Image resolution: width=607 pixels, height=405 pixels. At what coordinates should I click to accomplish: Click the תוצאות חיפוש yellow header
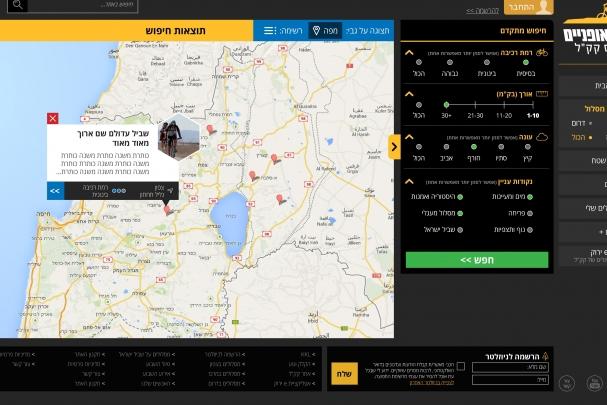click(x=176, y=31)
